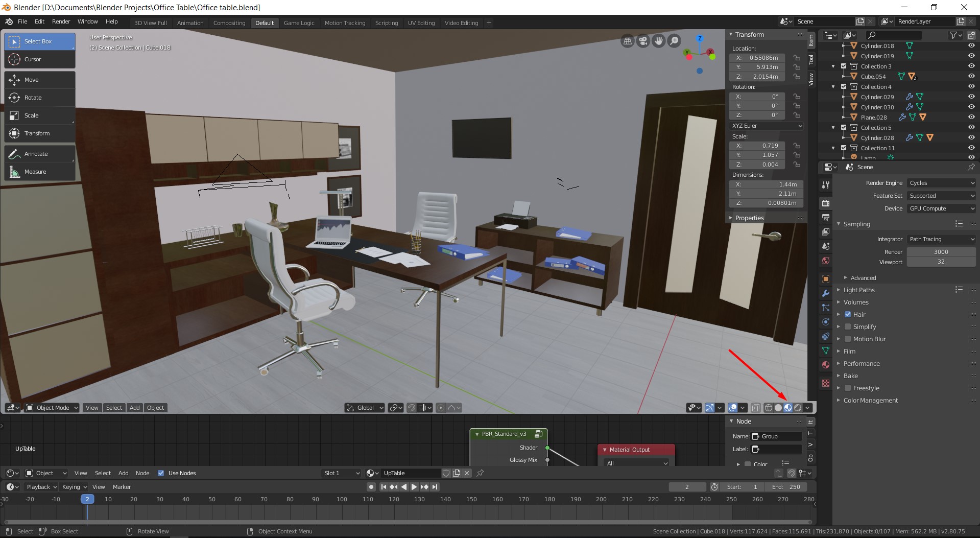Switch to the Scripting workspace tab
This screenshot has height=538, width=980.
pyautogui.click(x=387, y=22)
